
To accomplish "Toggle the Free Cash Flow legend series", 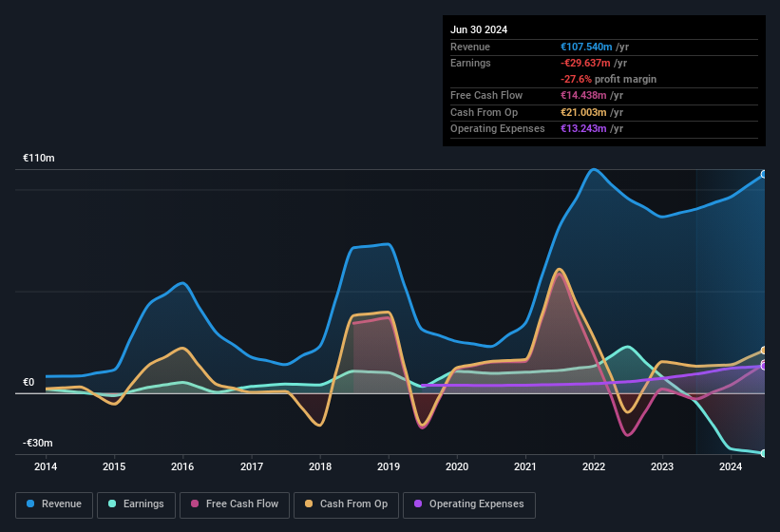I will coord(235,504).
